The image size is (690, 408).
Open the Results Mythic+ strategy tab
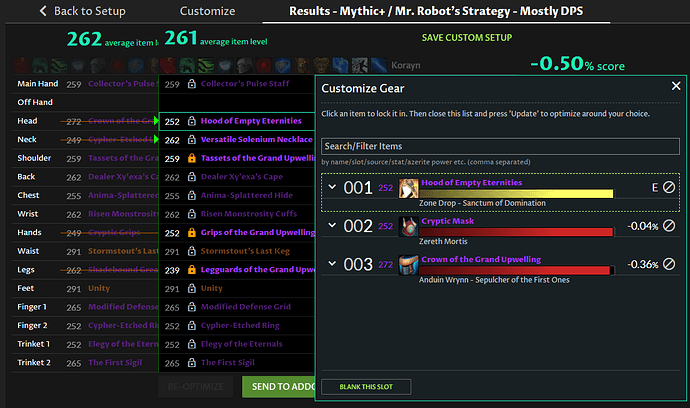click(436, 11)
